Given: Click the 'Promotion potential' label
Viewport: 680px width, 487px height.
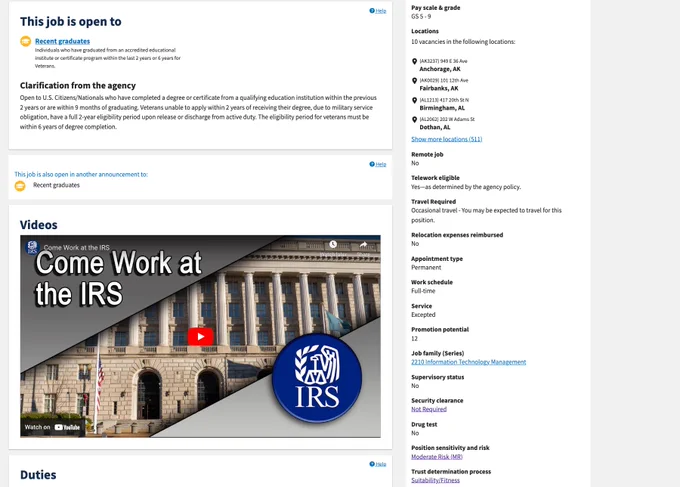Looking at the screenshot, I should (x=440, y=330).
